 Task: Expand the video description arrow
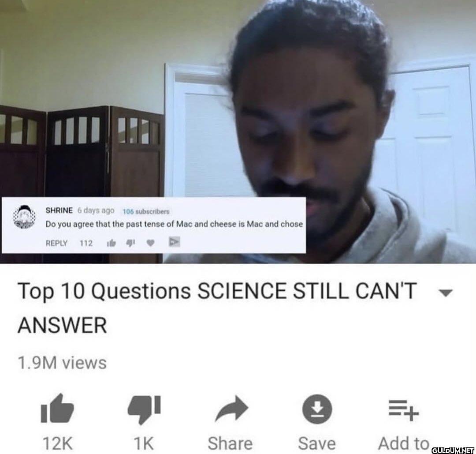pos(446,293)
